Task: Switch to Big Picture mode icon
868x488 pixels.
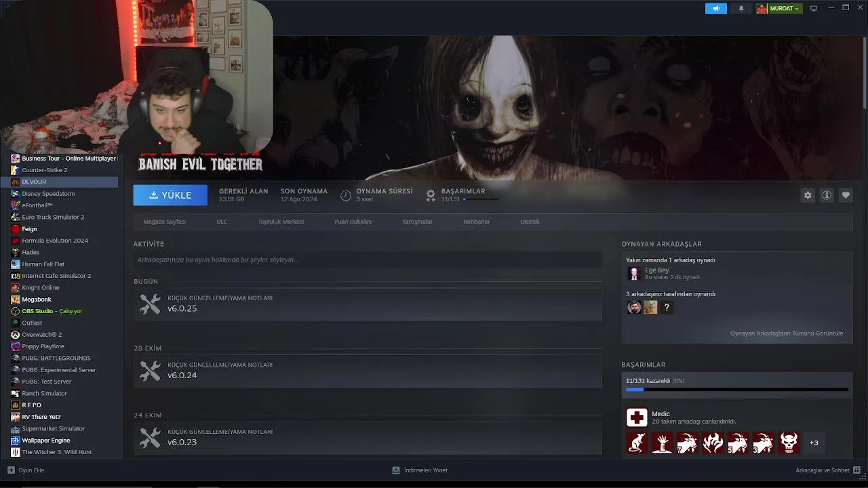Action: pos(814,8)
